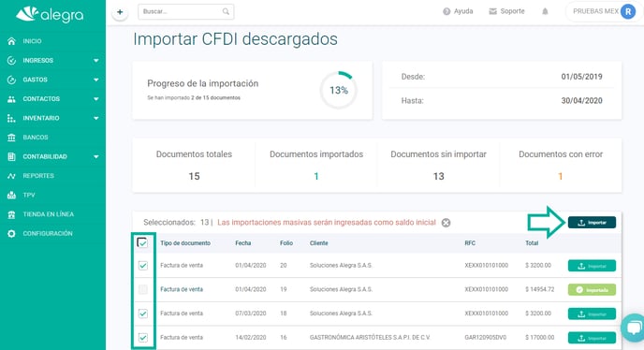Open the chat bubble widget
Image resolution: width=644 pixels, height=350 pixels.
(634, 328)
